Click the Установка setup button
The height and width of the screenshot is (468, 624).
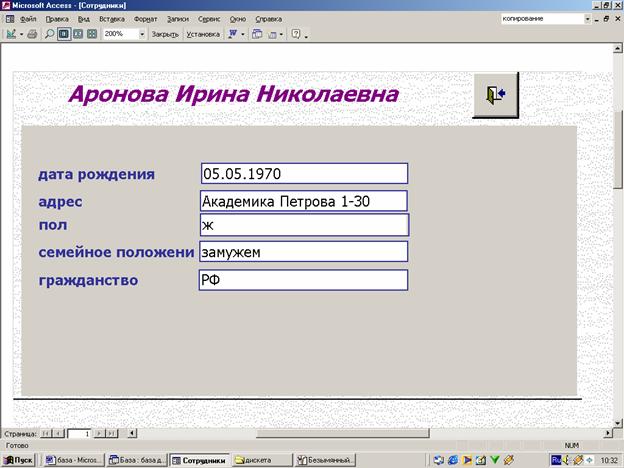click(x=203, y=33)
